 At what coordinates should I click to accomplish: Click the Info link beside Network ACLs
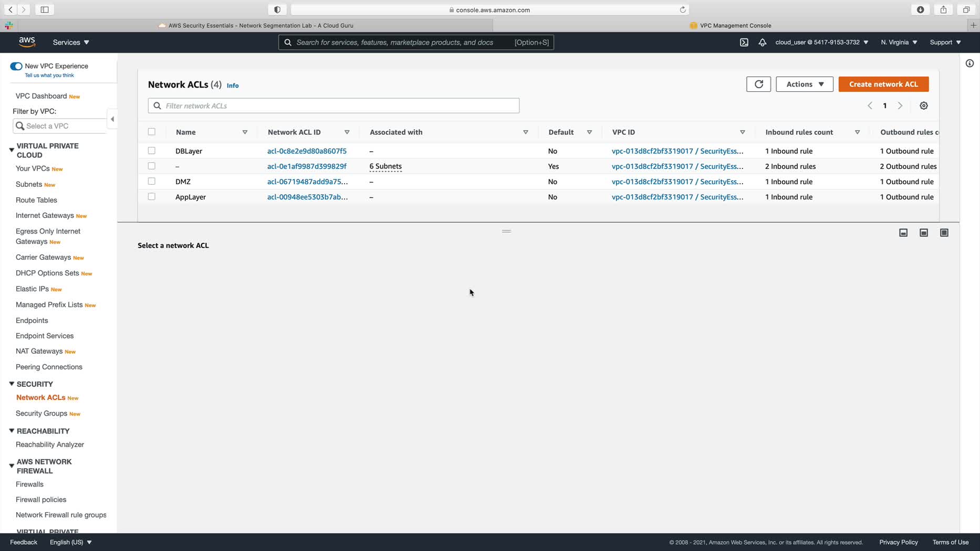tap(233, 86)
